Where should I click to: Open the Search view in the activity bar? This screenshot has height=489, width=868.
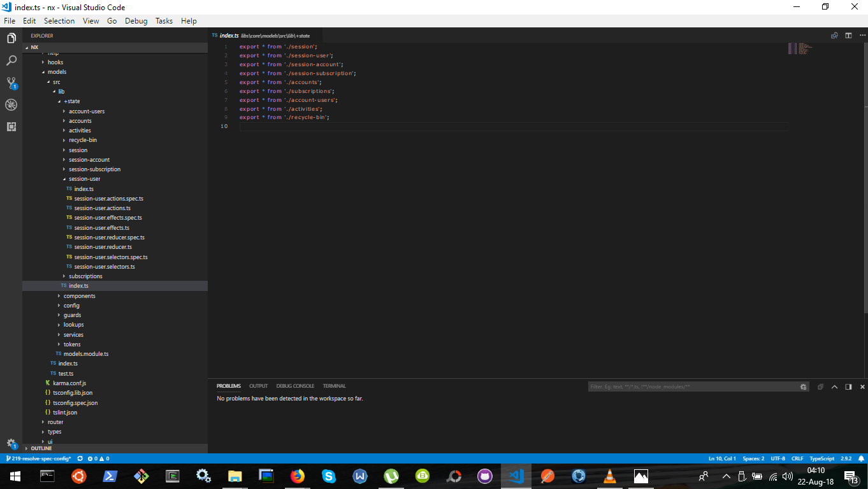point(11,60)
